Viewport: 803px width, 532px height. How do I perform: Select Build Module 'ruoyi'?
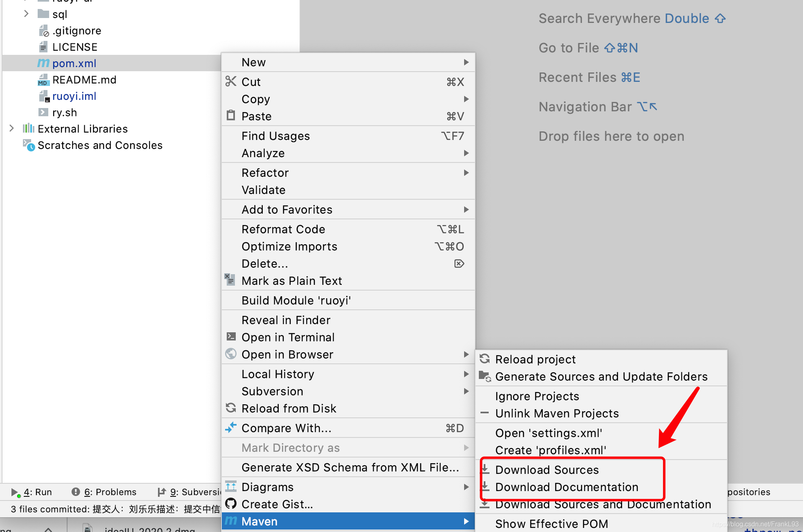pyautogui.click(x=348, y=300)
